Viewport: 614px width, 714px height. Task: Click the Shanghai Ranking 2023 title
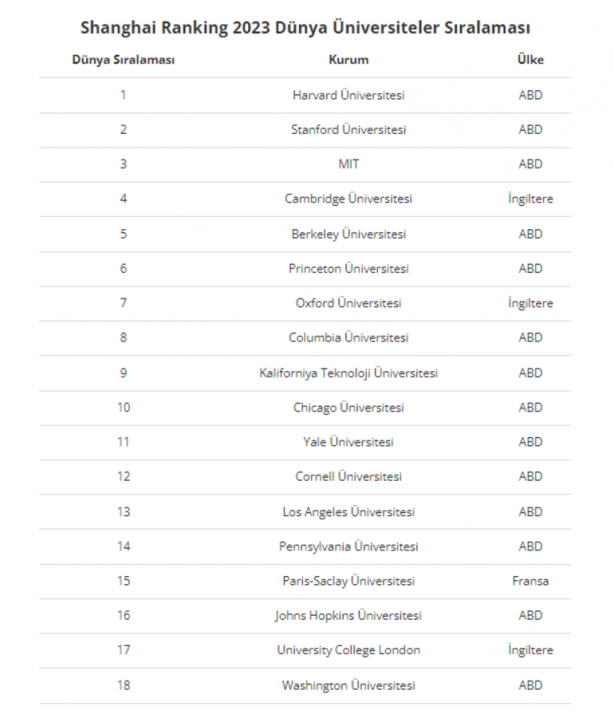coord(305,26)
